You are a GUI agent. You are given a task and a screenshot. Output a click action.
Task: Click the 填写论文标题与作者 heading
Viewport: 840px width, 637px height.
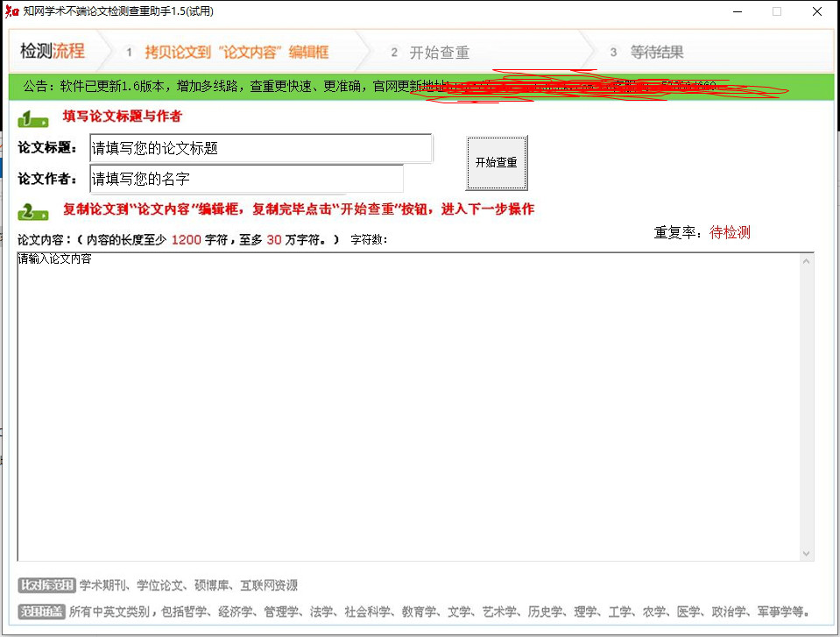[x=122, y=117]
